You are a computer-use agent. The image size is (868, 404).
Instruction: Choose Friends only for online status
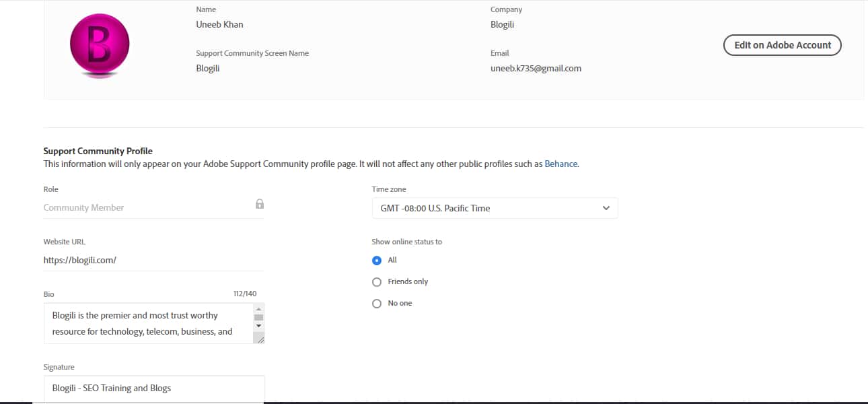pyautogui.click(x=377, y=282)
